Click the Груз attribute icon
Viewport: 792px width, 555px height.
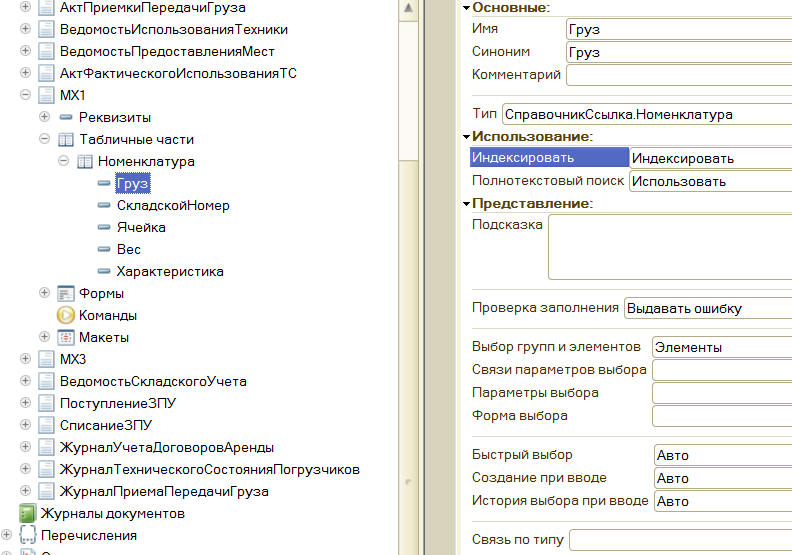pyautogui.click(x=104, y=183)
